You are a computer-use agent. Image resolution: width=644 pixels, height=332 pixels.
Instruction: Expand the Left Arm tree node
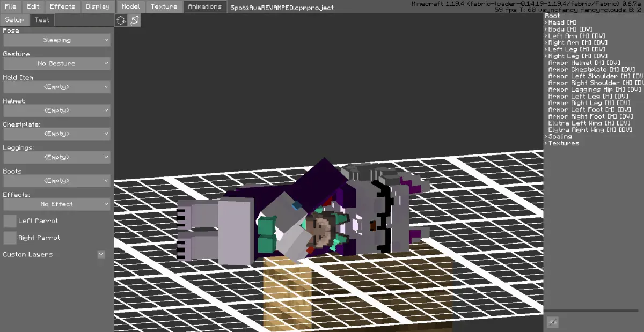click(546, 36)
